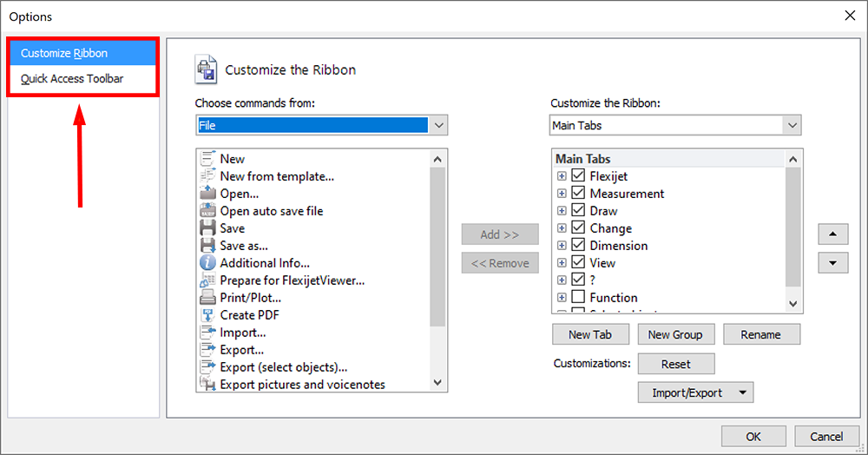Expand the Measurement tree node
This screenshot has width=868, height=455.
coord(562,193)
